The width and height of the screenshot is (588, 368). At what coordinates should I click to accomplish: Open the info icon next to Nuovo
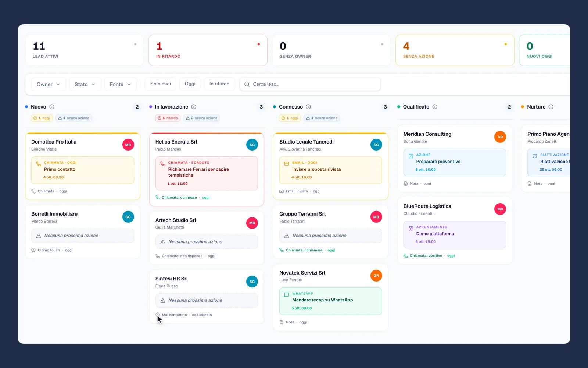tap(52, 107)
